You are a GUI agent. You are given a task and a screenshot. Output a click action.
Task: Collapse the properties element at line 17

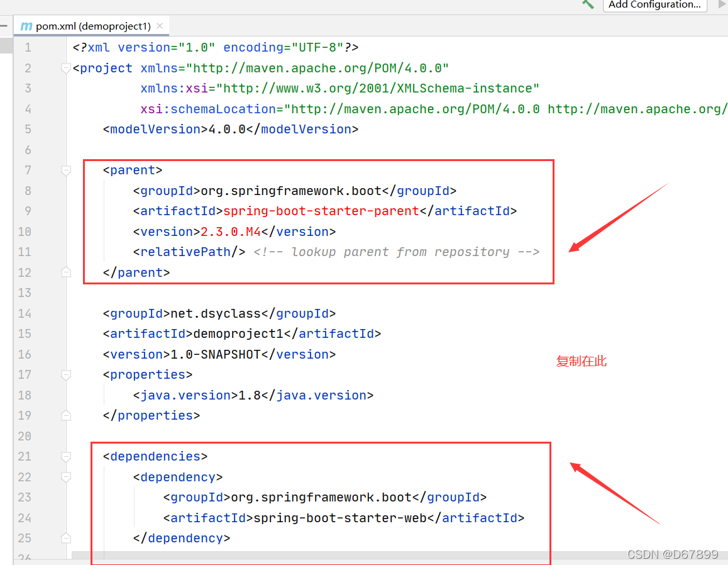coord(66,374)
